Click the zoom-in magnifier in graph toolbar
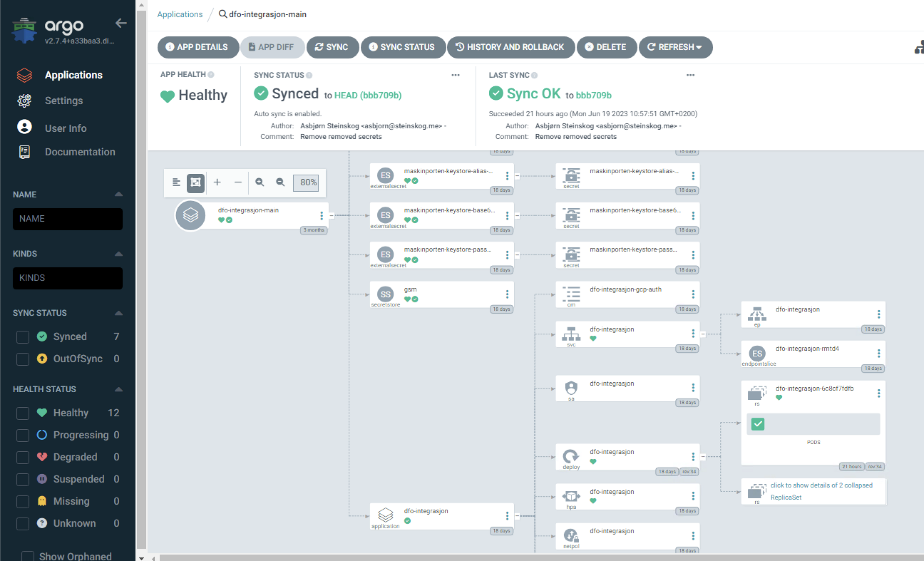The image size is (924, 561). coord(260,182)
